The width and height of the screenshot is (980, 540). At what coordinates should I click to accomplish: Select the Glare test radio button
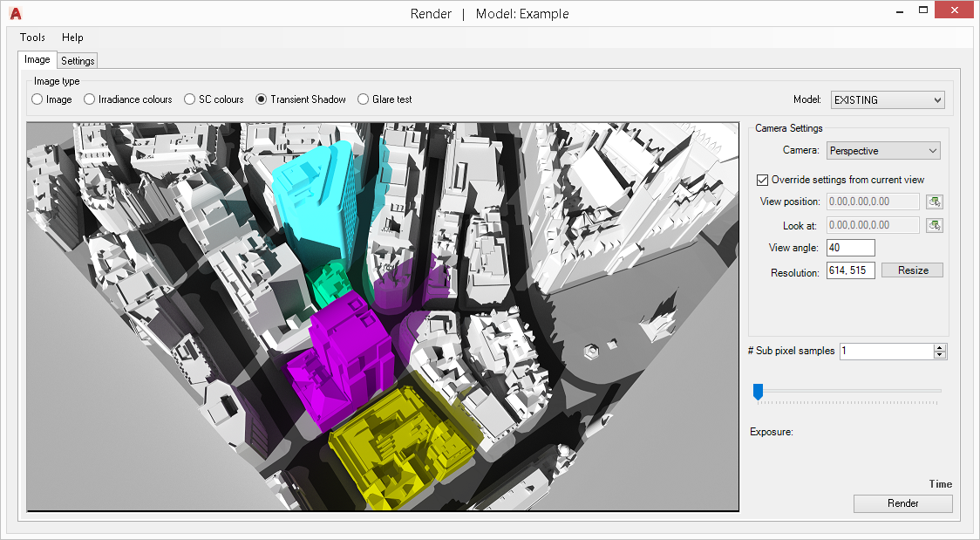[364, 99]
